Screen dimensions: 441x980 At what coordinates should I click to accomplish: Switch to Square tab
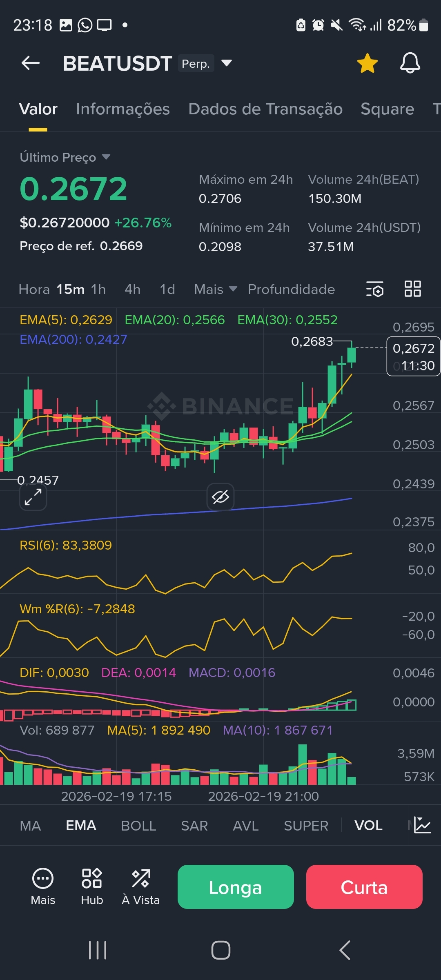tap(387, 109)
